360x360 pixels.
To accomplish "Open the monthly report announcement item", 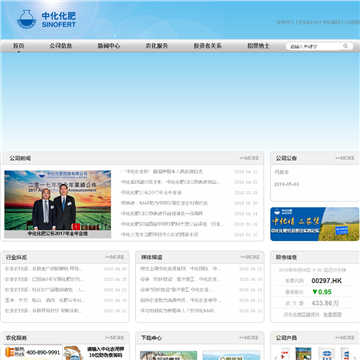I will pos(282,172).
